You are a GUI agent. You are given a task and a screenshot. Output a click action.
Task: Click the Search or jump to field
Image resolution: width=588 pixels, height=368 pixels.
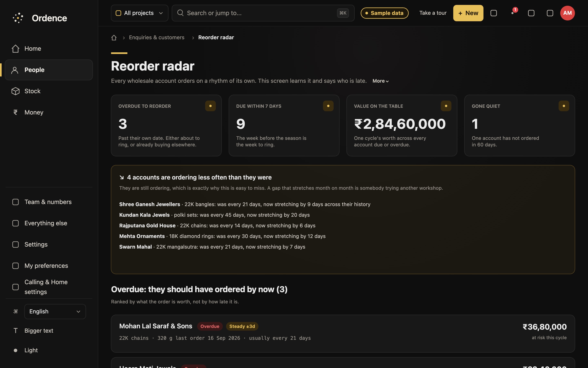[x=263, y=13]
